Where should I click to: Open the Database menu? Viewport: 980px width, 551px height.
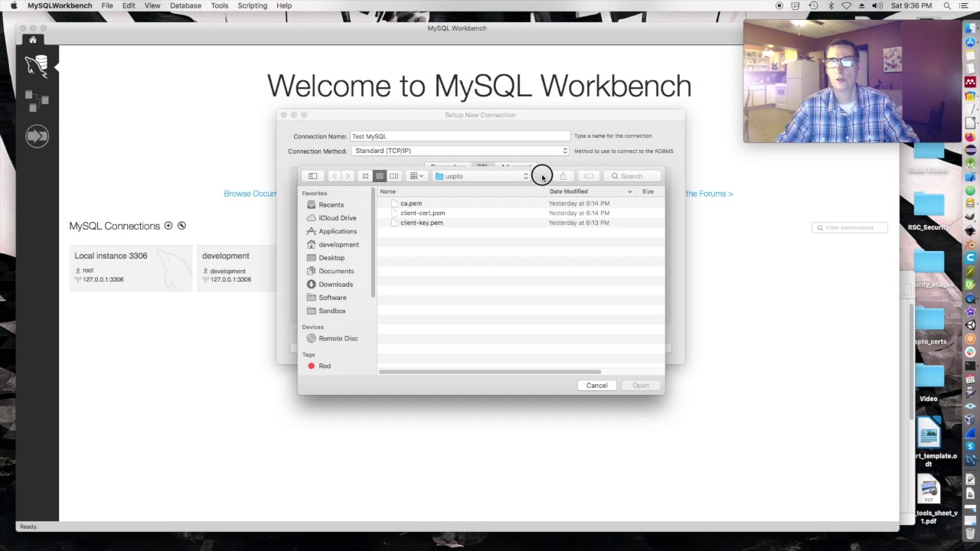(x=185, y=5)
